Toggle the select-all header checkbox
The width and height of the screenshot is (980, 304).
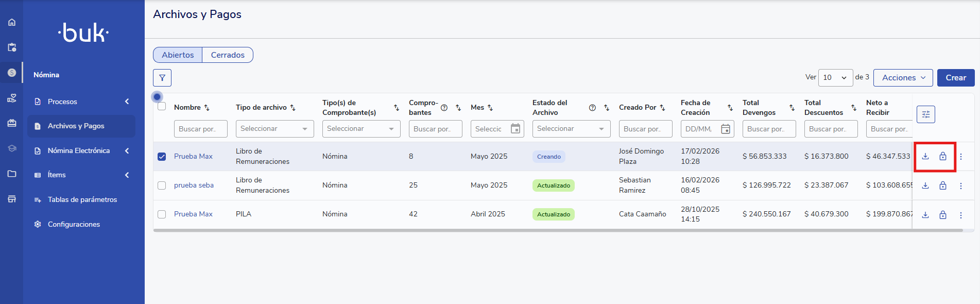coord(162,107)
